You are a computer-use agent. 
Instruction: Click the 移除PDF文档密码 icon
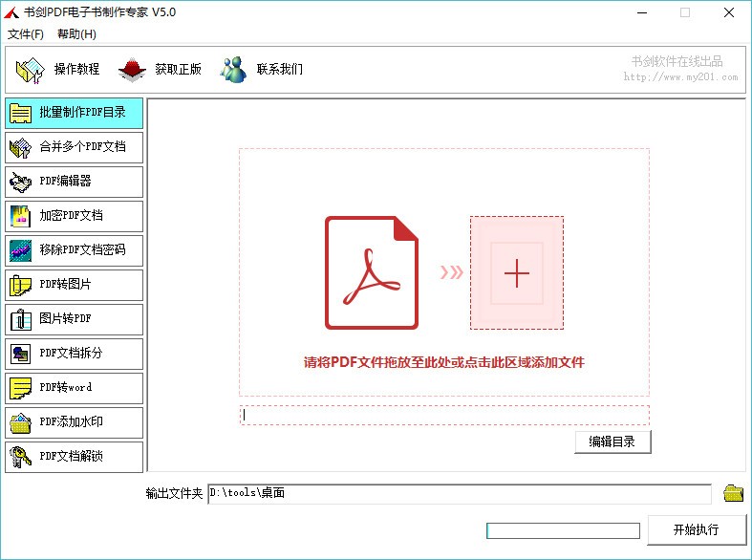(21, 250)
